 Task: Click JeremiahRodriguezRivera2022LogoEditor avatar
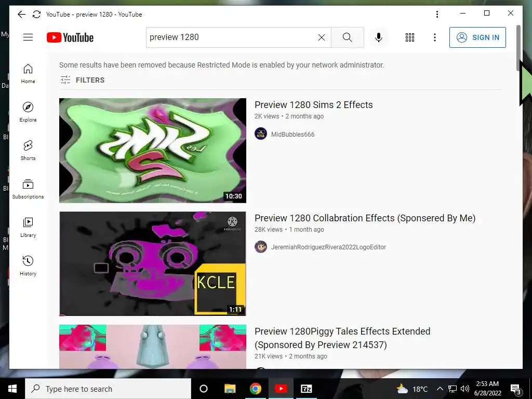coord(261,247)
